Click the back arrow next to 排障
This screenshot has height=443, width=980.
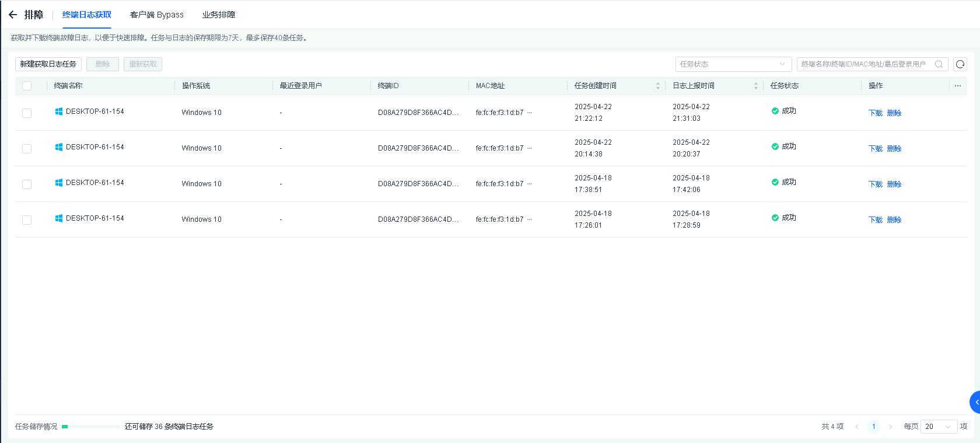tap(13, 15)
